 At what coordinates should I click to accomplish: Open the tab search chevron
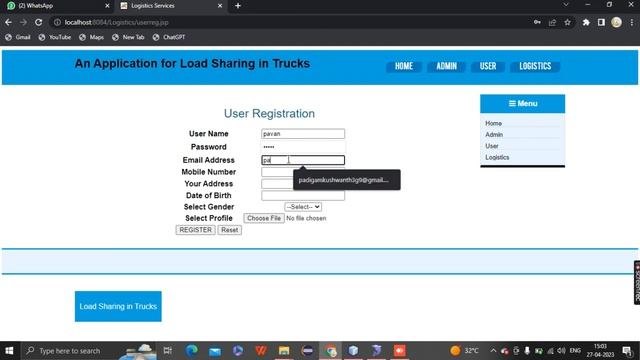point(566,5)
